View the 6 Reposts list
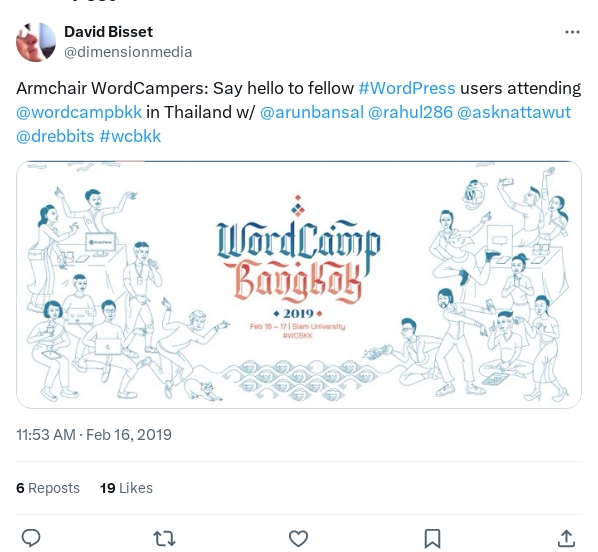 pos(48,488)
